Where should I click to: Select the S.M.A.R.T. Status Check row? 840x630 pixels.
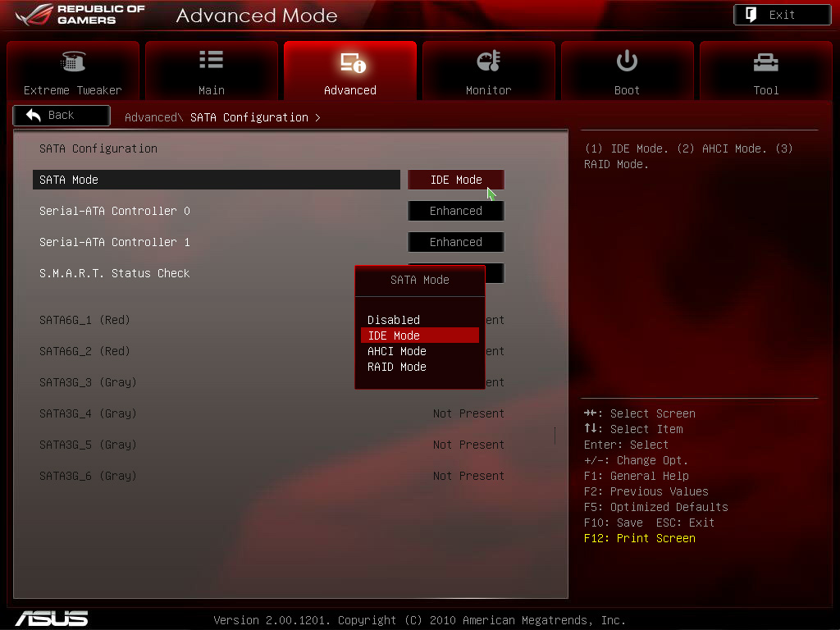point(115,273)
